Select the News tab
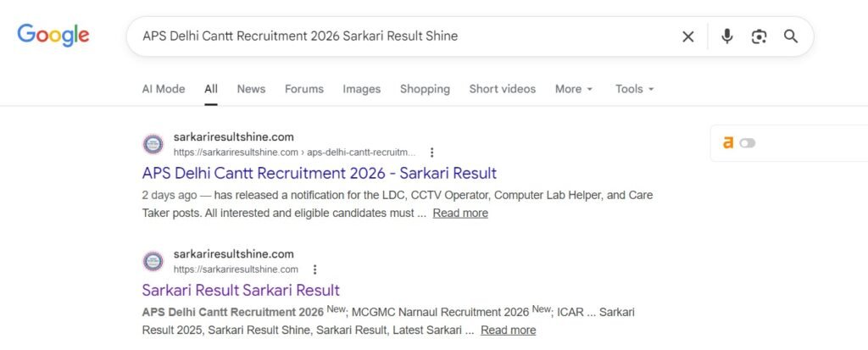Viewport: 868px width, 350px height. tap(251, 89)
